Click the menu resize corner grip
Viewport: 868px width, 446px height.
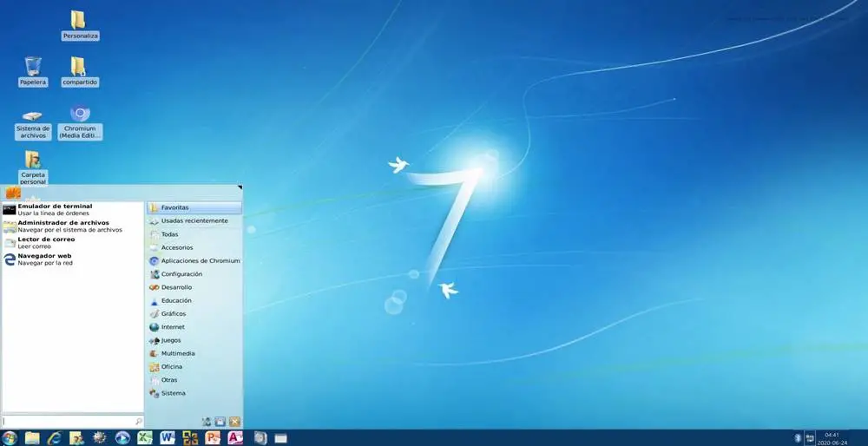pos(240,188)
